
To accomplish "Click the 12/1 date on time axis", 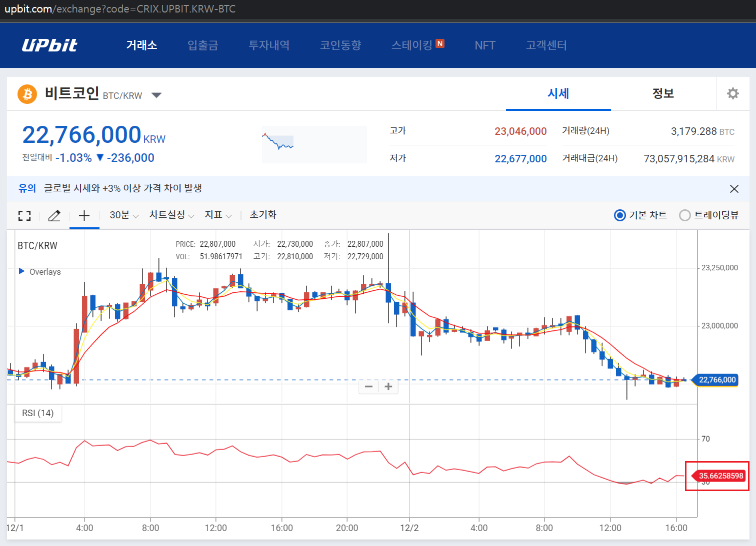I will coord(15,528).
